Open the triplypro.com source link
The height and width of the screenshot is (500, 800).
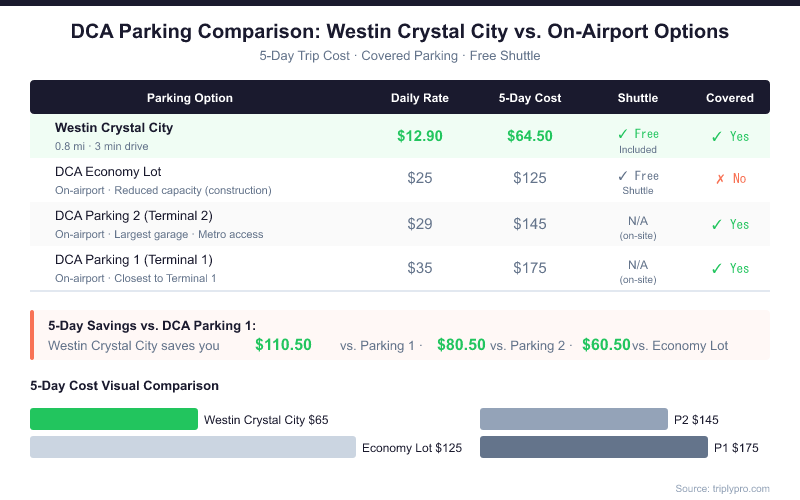(x=722, y=488)
